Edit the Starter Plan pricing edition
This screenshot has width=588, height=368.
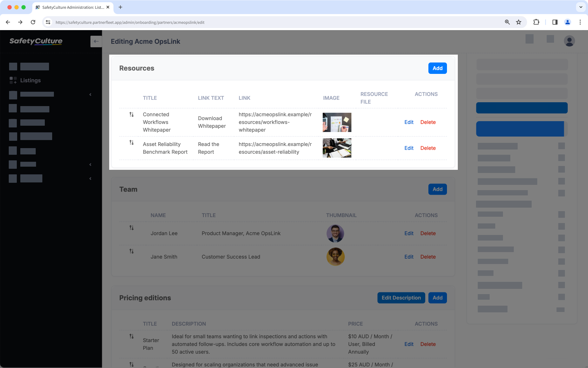click(409, 344)
